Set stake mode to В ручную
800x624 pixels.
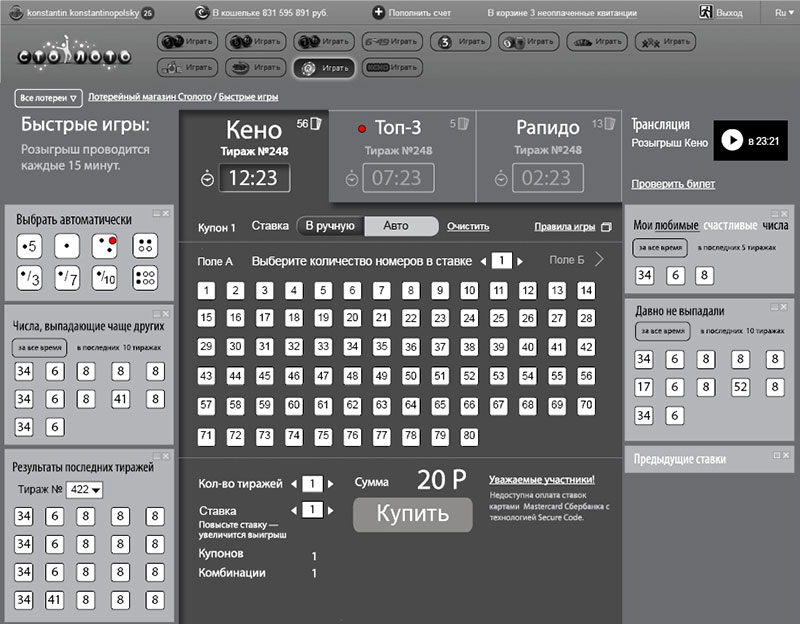(x=330, y=226)
